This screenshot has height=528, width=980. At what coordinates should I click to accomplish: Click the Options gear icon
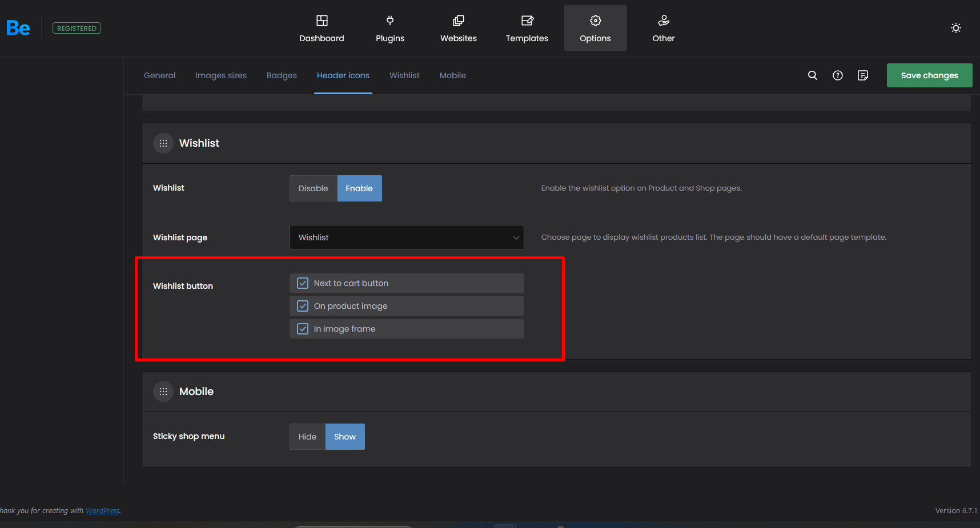(596, 21)
